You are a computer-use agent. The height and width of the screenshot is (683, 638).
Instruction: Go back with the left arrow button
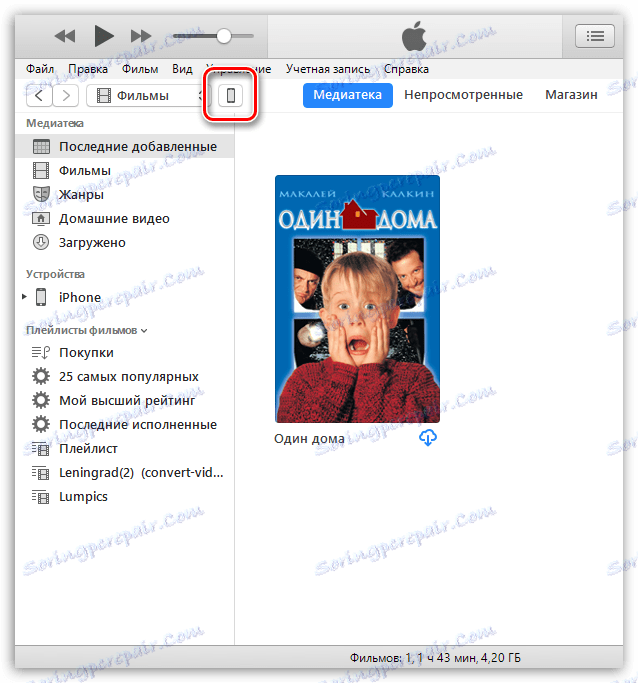pos(39,95)
